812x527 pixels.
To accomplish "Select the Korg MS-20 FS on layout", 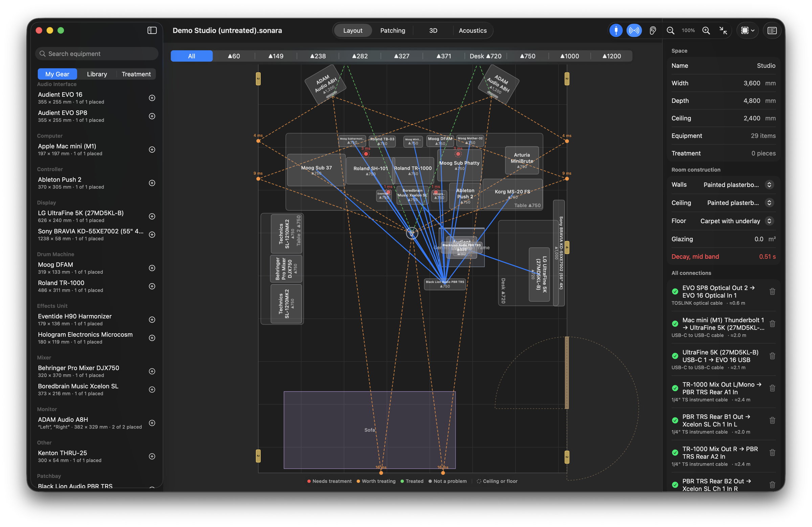I will (512, 193).
